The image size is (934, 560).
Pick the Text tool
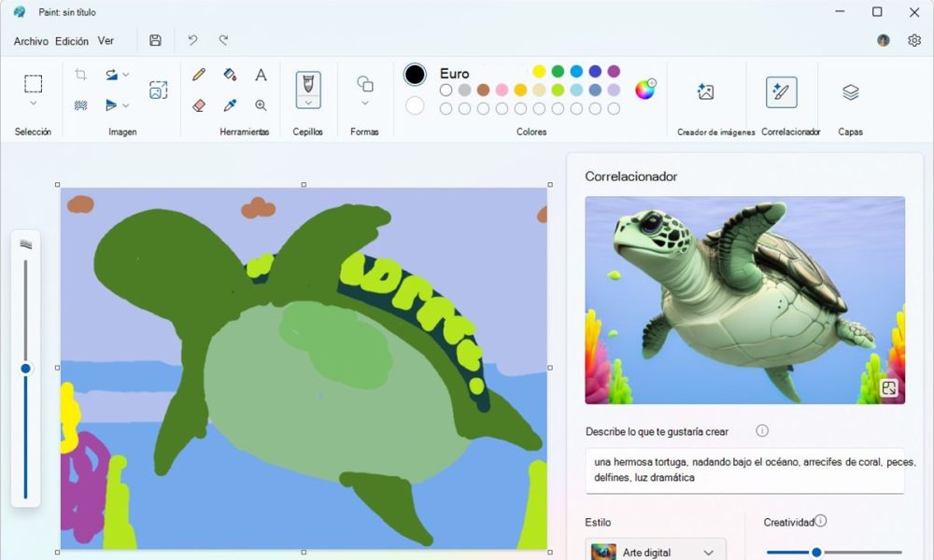tap(261, 75)
